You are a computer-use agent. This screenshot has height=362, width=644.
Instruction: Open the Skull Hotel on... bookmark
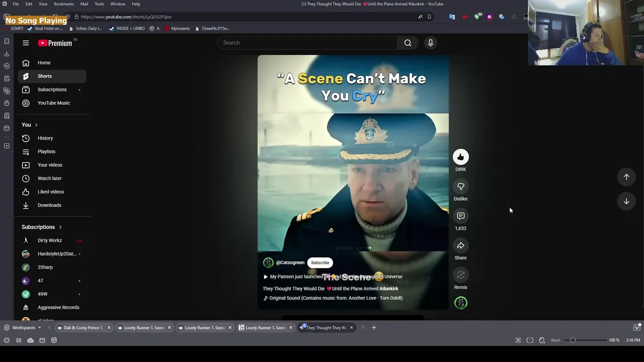[46, 29]
